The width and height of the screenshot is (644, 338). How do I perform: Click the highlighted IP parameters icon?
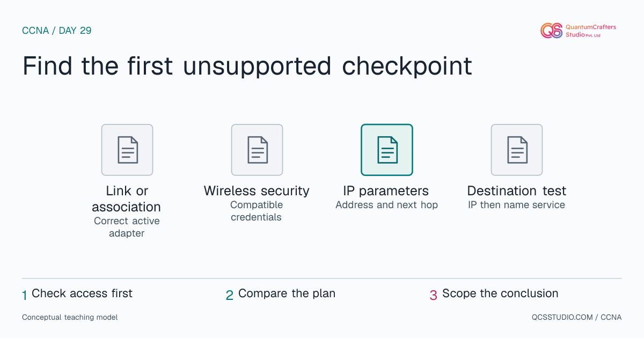[387, 150]
